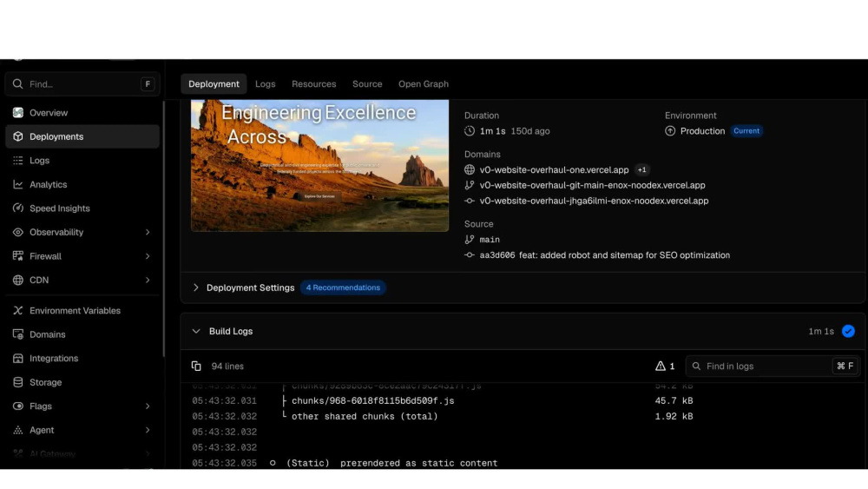Screen dimensions: 868x489
Task: Open the jhga6ilmi-enox-noodex domain link
Action: coord(594,201)
